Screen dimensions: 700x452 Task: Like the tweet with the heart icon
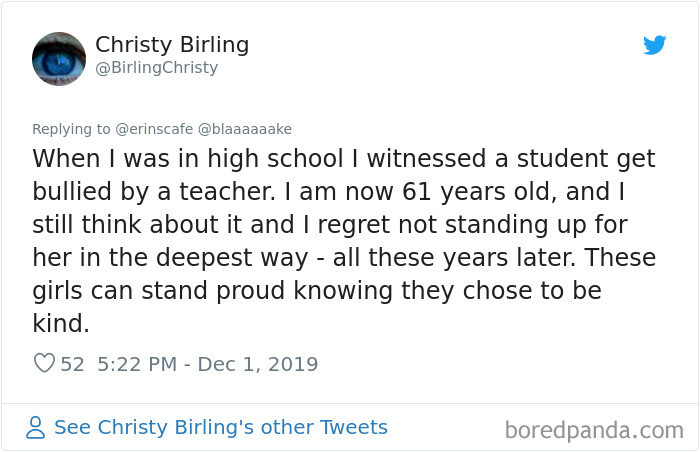click(x=44, y=364)
